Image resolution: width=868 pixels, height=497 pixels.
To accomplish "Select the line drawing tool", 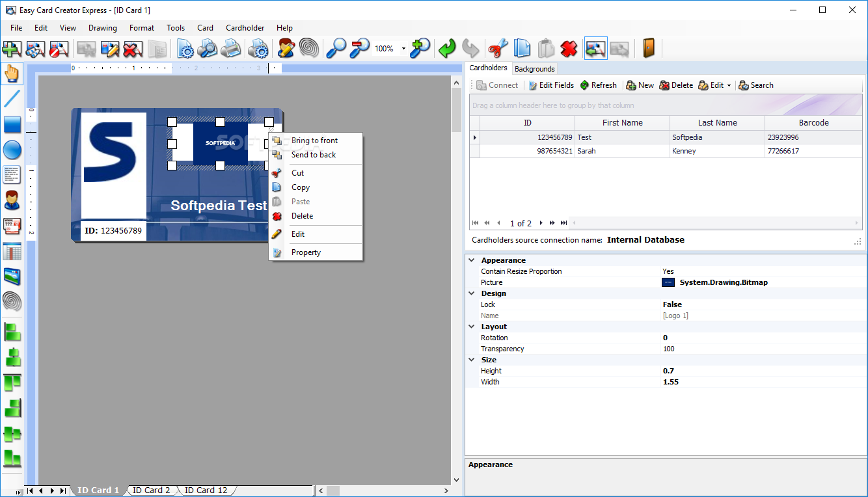I will [12, 99].
